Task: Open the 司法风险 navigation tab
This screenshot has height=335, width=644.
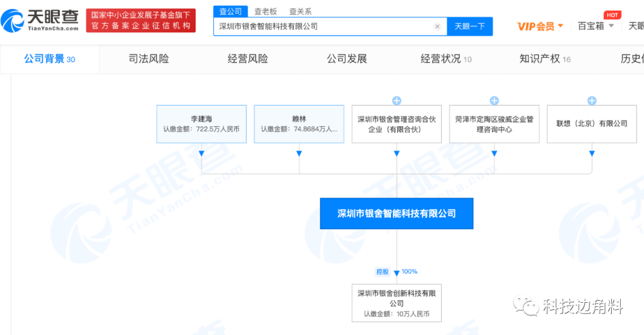Action: click(149, 59)
